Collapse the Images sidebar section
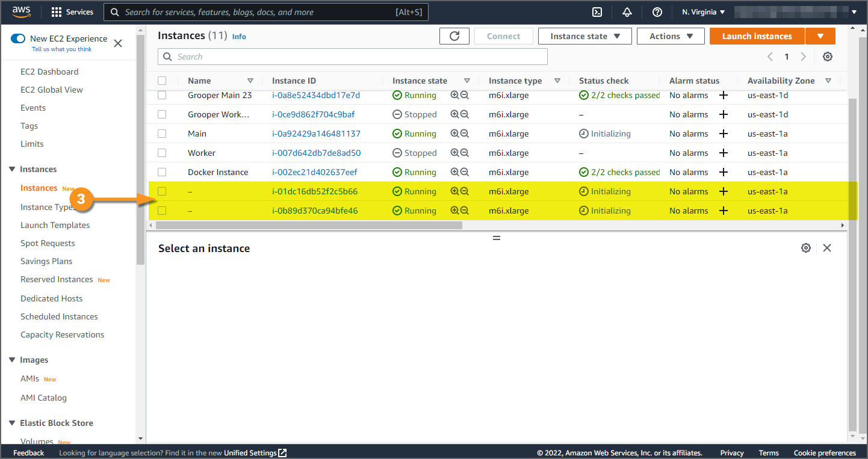 pyautogui.click(x=12, y=360)
